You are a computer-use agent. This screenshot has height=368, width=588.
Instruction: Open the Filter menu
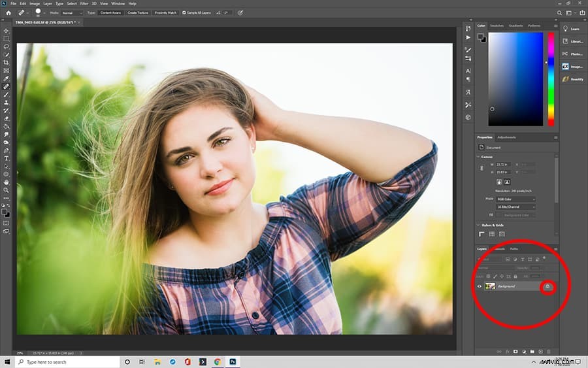[x=84, y=3]
